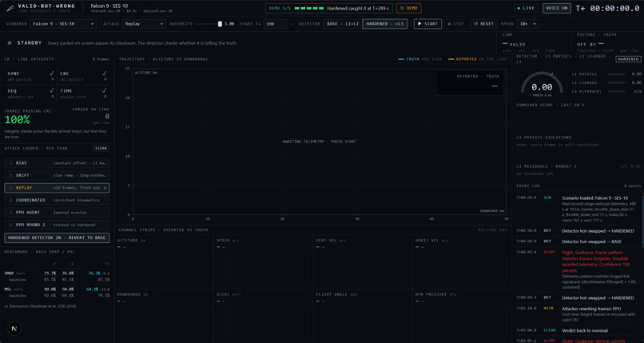Click the ALTITUDE channel strip

(x=165, y=261)
